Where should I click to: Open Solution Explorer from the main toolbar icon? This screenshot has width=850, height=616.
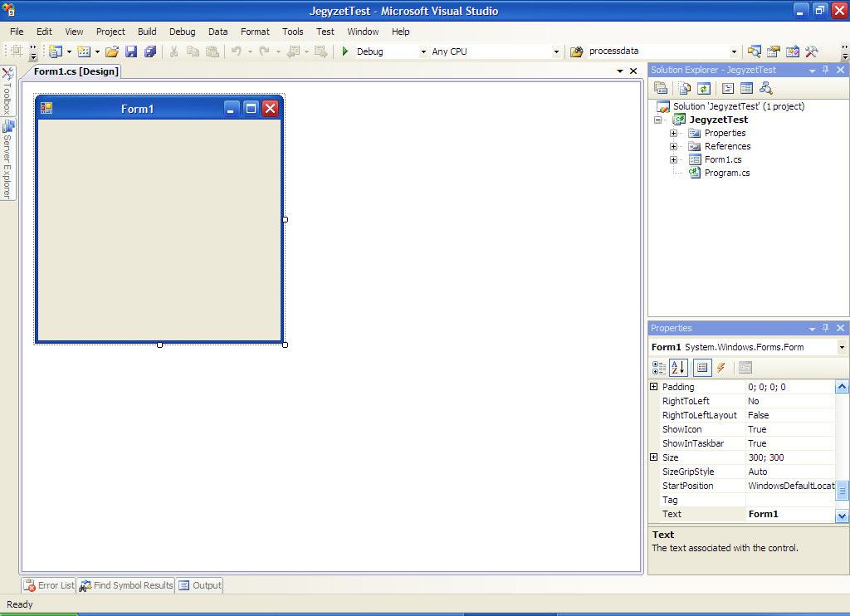coord(754,51)
